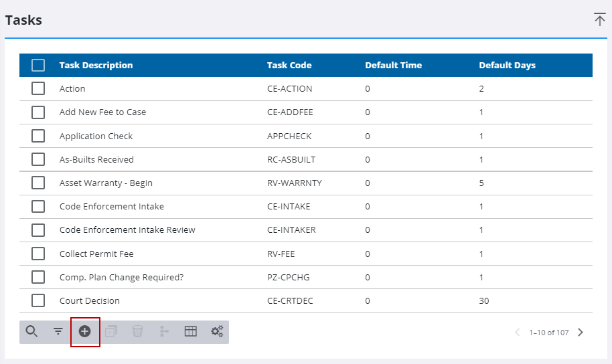The width and height of the screenshot is (612, 364).
Task: Click the CE-INTAKER task code cell
Action: pyautogui.click(x=291, y=230)
